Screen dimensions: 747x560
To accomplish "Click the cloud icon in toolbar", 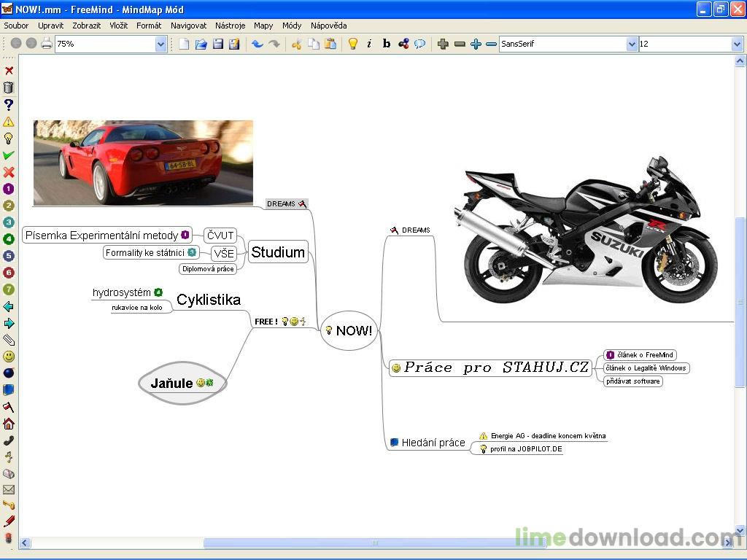I will click(419, 44).
